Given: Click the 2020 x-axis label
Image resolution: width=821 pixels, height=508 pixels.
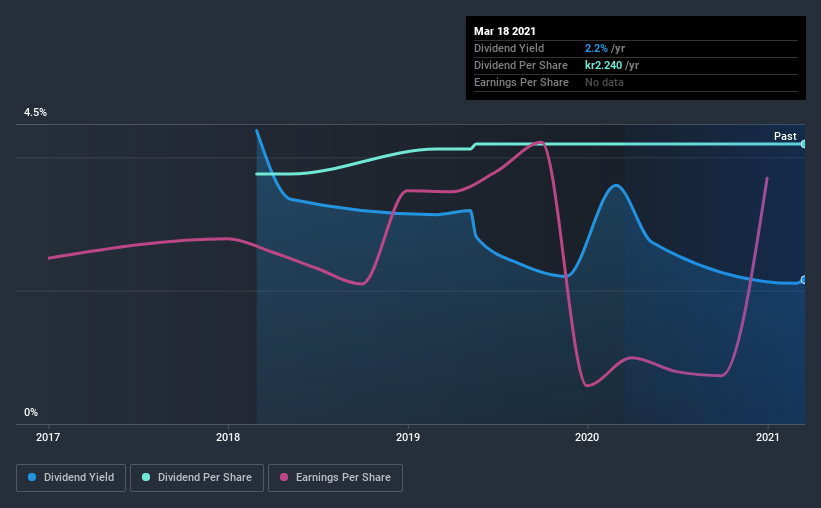Looking at the screenshot, I should point(587,437).
